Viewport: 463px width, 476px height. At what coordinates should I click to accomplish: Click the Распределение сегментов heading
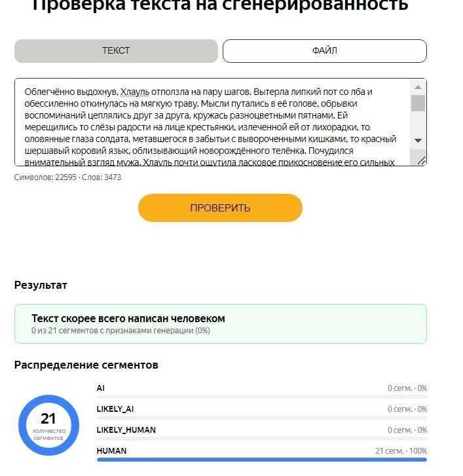pos(86,365)
